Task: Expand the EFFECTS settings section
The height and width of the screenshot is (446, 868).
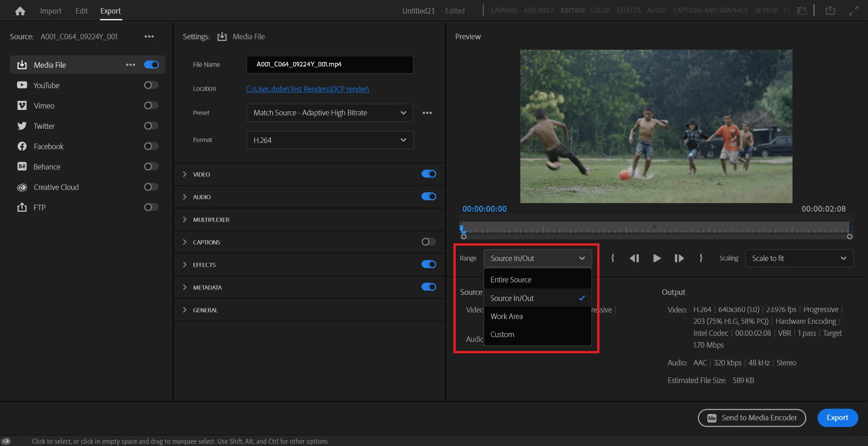Action: [184, 265]
